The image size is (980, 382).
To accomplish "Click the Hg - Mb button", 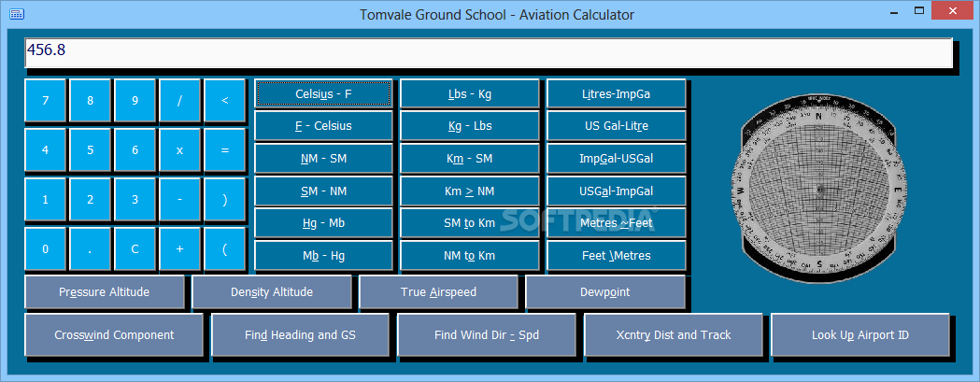I will point(324,223).
